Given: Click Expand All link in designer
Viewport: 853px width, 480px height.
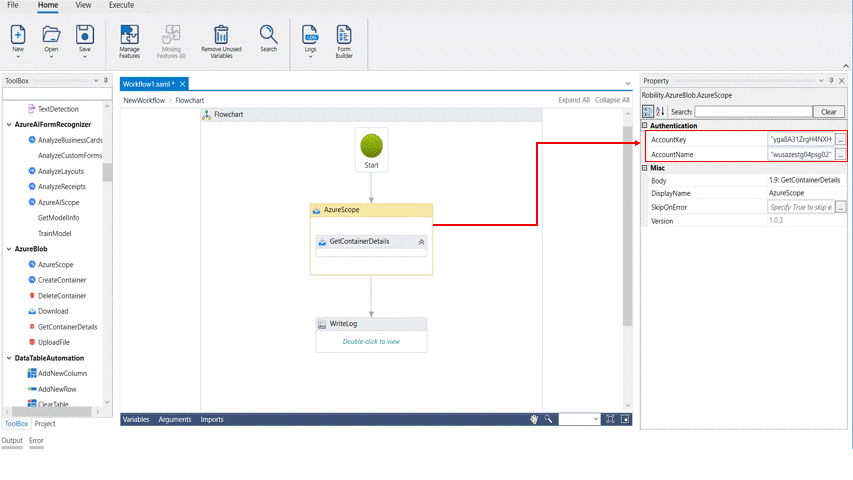Looking at the screenshot, I should 574,100.
